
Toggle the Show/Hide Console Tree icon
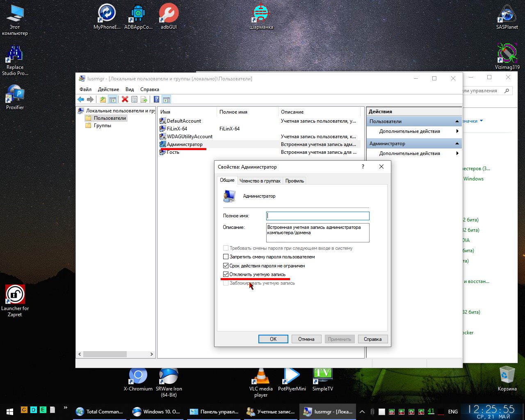click(x=113, y=99)
